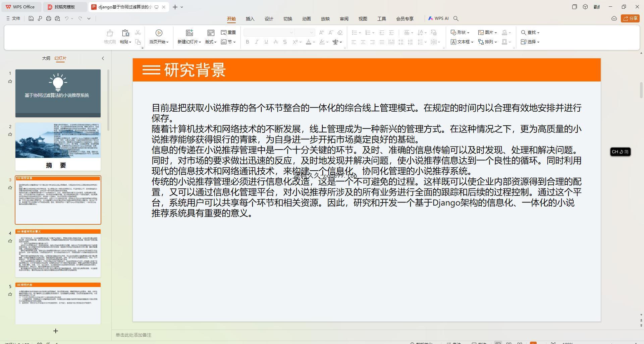Open the File (文件) menu
The image size is (644, 344).
(x=13, y=18)
